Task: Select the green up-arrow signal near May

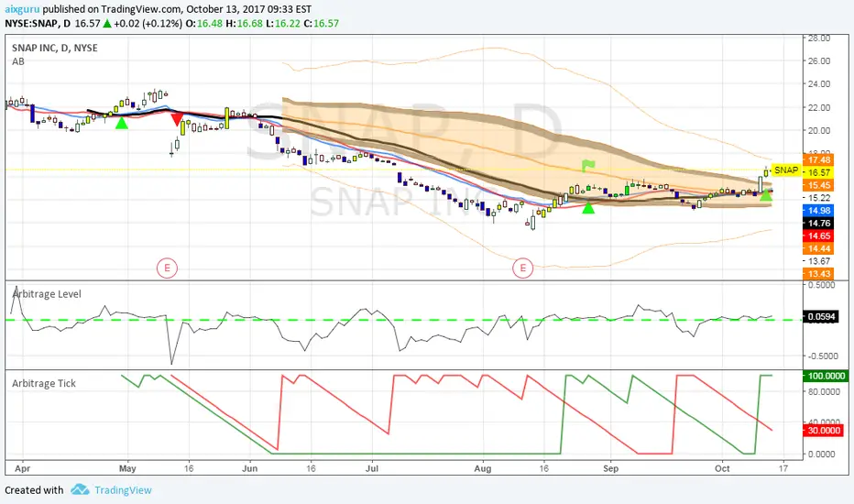Action: [122, 123]
